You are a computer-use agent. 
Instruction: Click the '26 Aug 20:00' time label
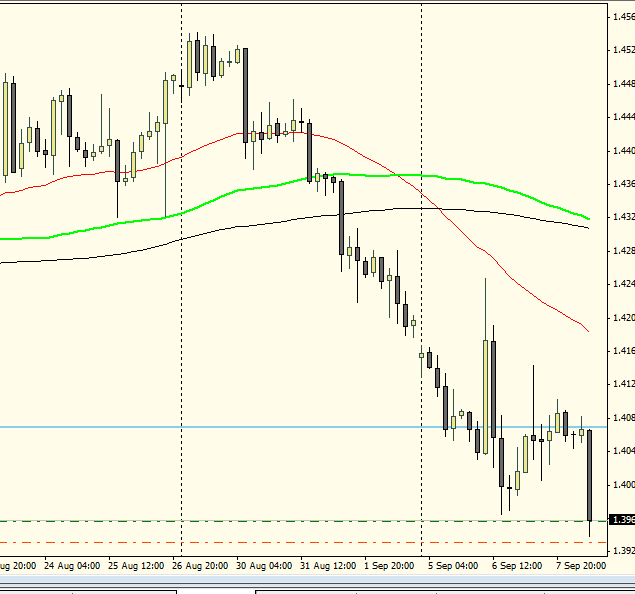point(200,566)
